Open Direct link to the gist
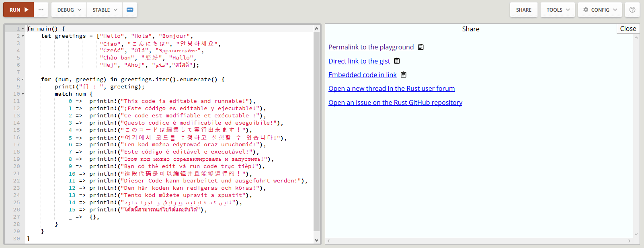644x248 pixels. click(x=359, y=61)
